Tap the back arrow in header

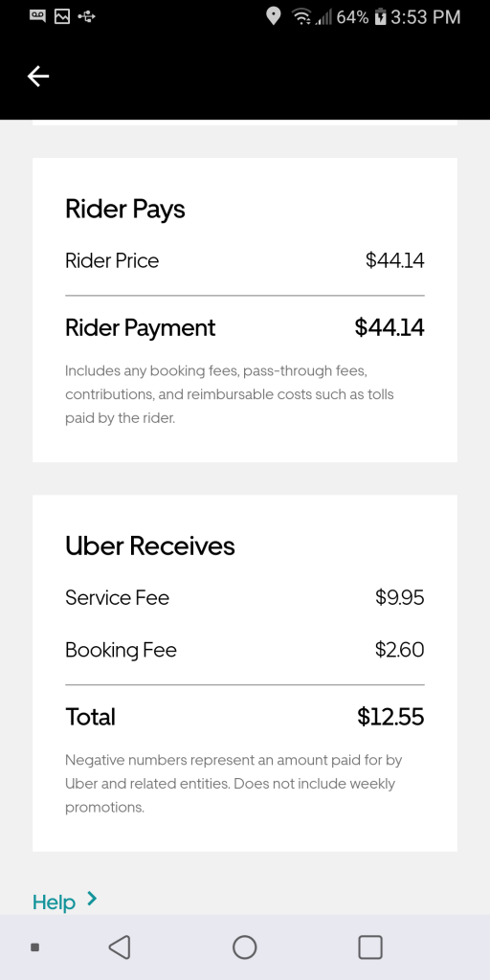click(x=38, y=77)
